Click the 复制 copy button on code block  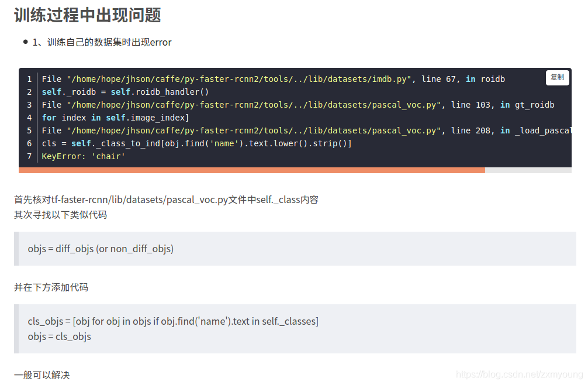pyautogui.click(x=557, y=77)
